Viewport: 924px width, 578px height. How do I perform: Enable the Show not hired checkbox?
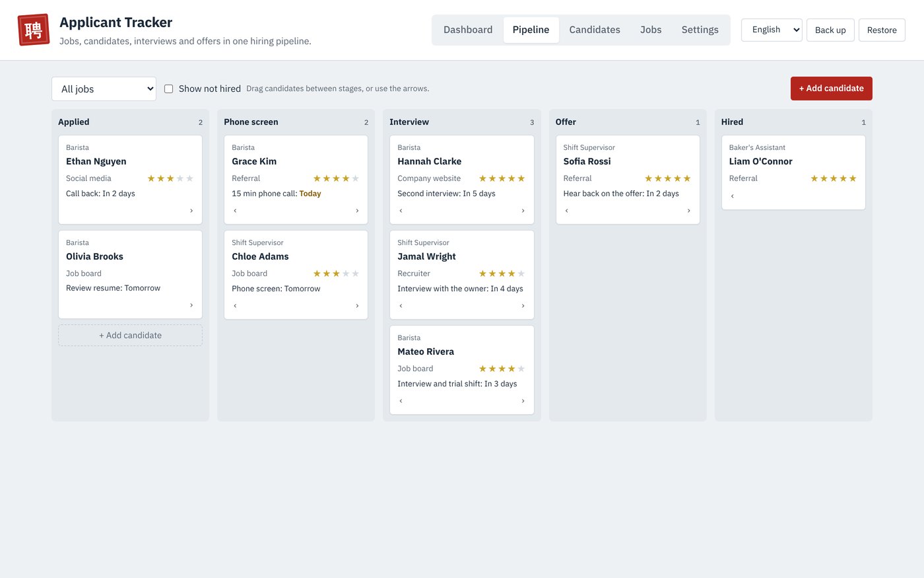click(x=168, y=89)
